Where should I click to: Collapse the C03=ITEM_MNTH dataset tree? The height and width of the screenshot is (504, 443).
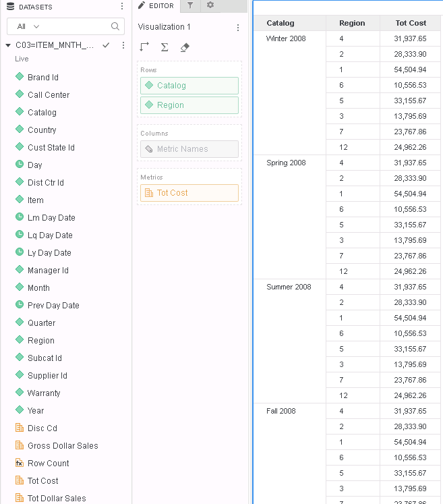tap(8, 45)
